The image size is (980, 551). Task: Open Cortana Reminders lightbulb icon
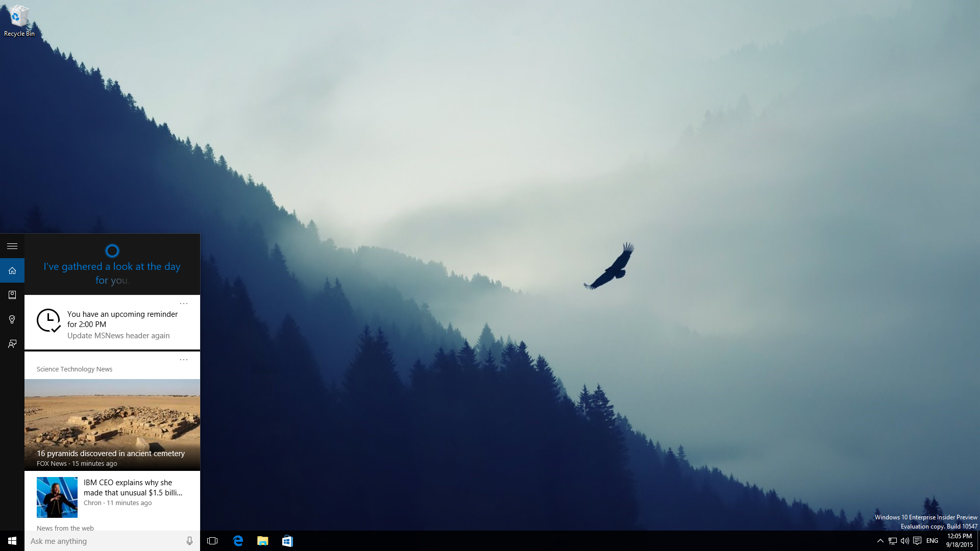click(12, 319)
